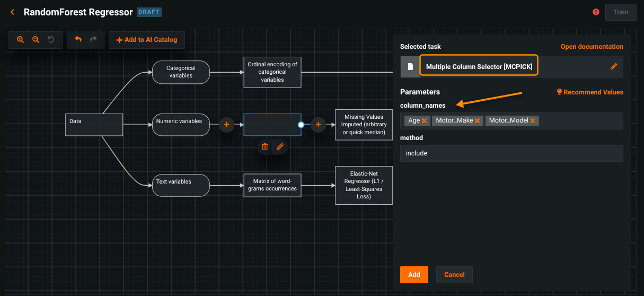
Task: Zoom in on the blueprint canvas
Action: pyautogui.click(x=20, y=40)
